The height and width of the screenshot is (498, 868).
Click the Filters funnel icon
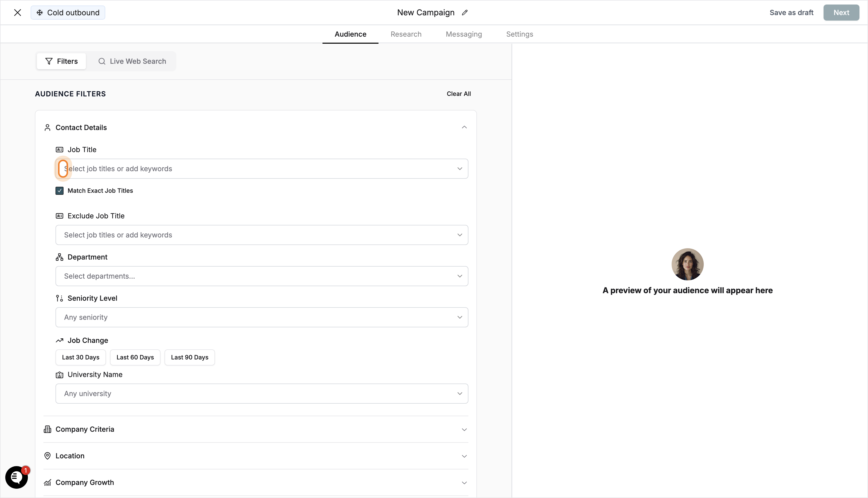click(x=49, y=61)
